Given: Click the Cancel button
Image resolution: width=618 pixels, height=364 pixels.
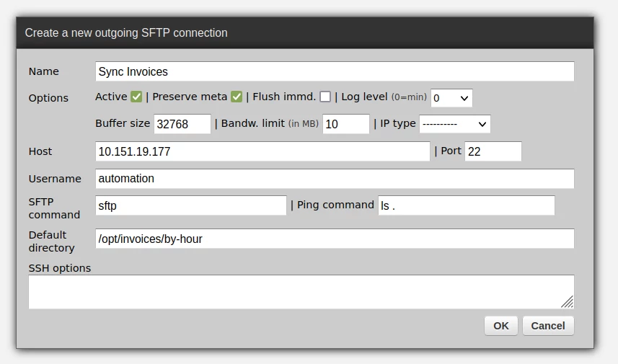Looking at the screenshot, I should click(x=548, y=326).
